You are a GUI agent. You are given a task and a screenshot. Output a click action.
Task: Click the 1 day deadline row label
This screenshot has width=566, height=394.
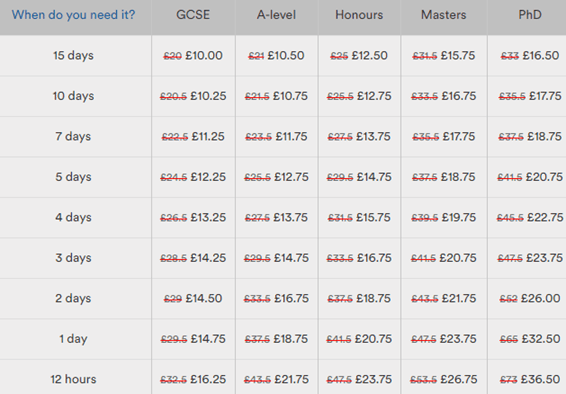[x=73, y=339]
